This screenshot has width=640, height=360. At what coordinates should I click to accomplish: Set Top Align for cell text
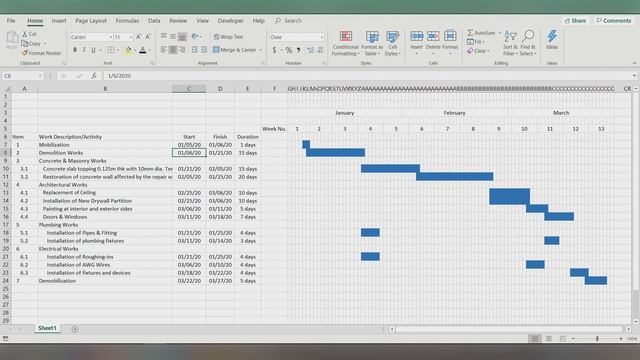164,37
